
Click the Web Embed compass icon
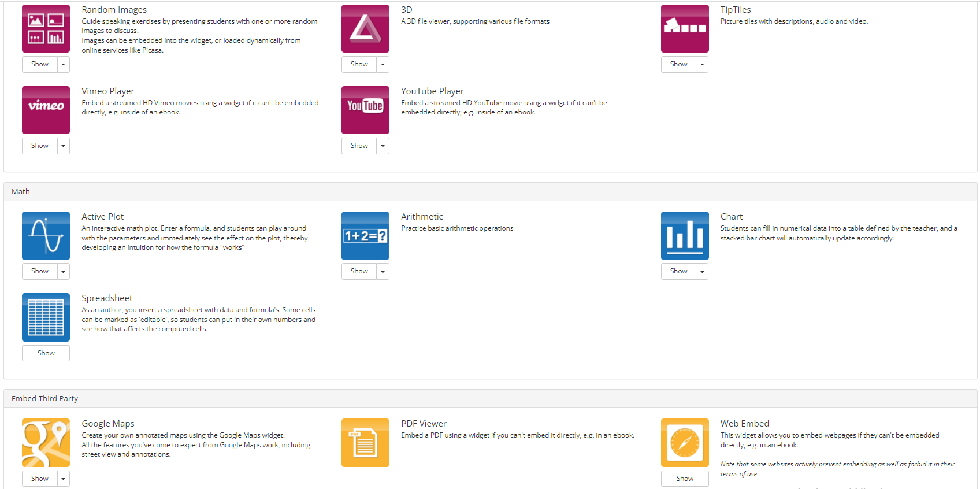[685, 443]
